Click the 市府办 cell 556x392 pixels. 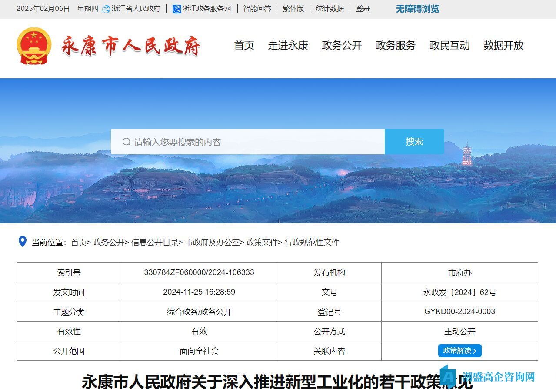click(459, 272)
